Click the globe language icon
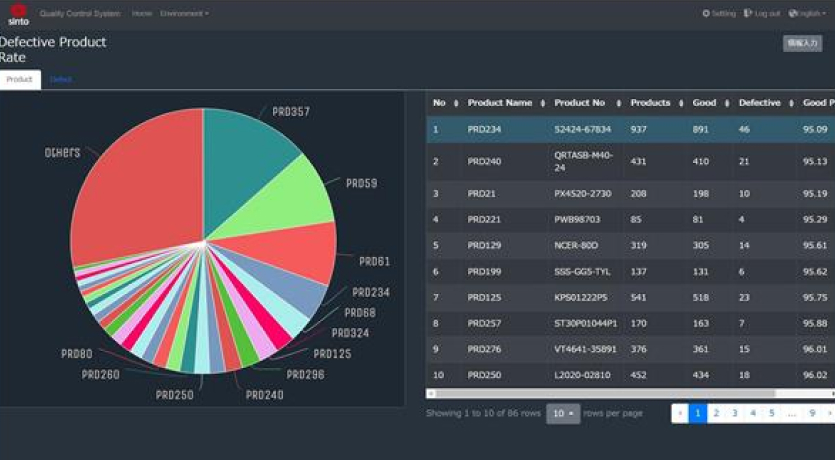Viewport: 835px width, 460px height. click(x=792, y=14)
